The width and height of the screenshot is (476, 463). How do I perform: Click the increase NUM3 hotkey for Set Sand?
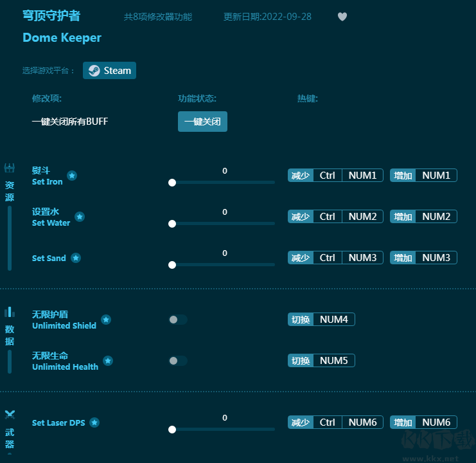423,258
